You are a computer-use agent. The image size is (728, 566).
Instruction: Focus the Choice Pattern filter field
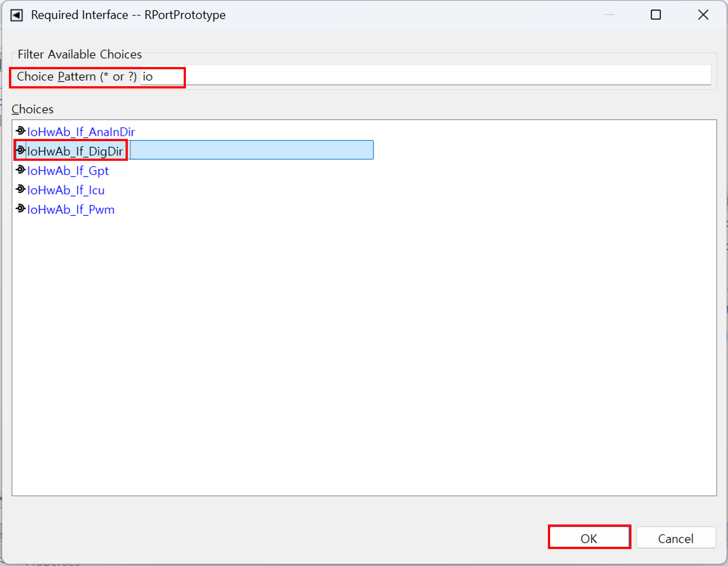tap(425, 76)
